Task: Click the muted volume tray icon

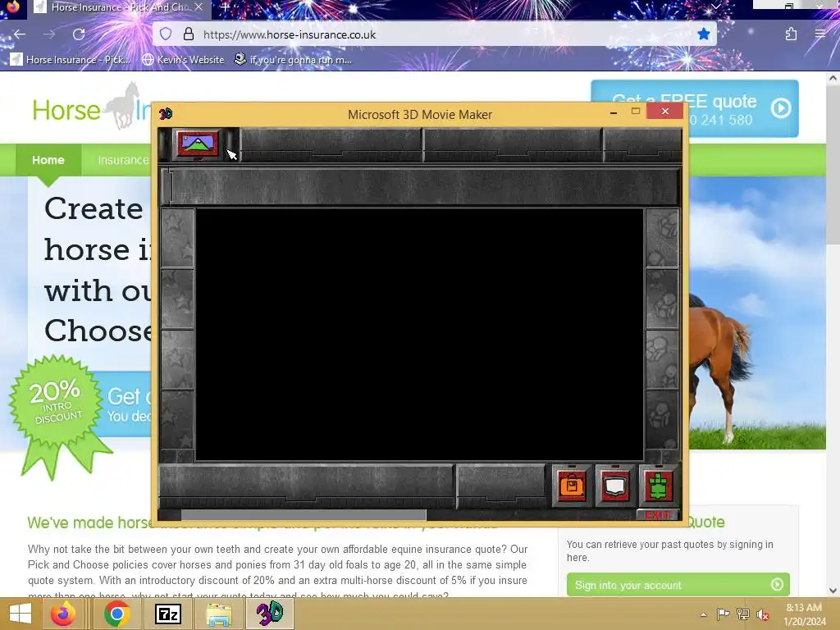Action: (x=763, y=614)
